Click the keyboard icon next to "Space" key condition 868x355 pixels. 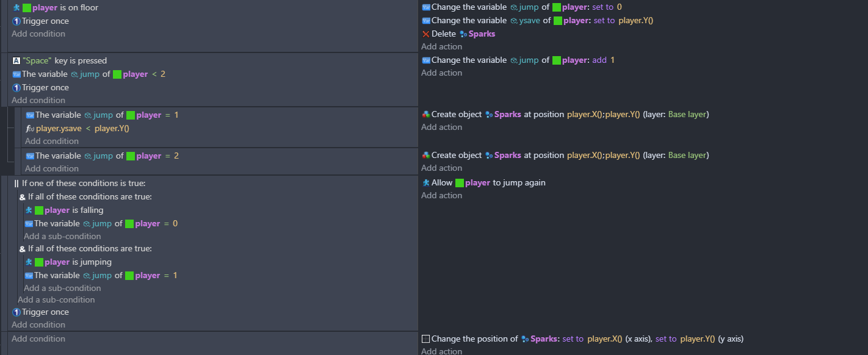(x=16, y=61)
